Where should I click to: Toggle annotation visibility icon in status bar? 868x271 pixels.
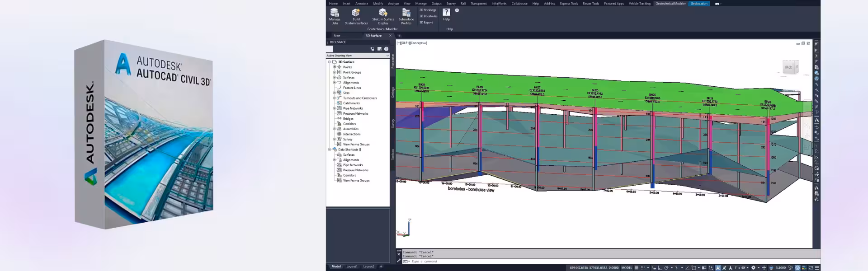coord(718,267)
